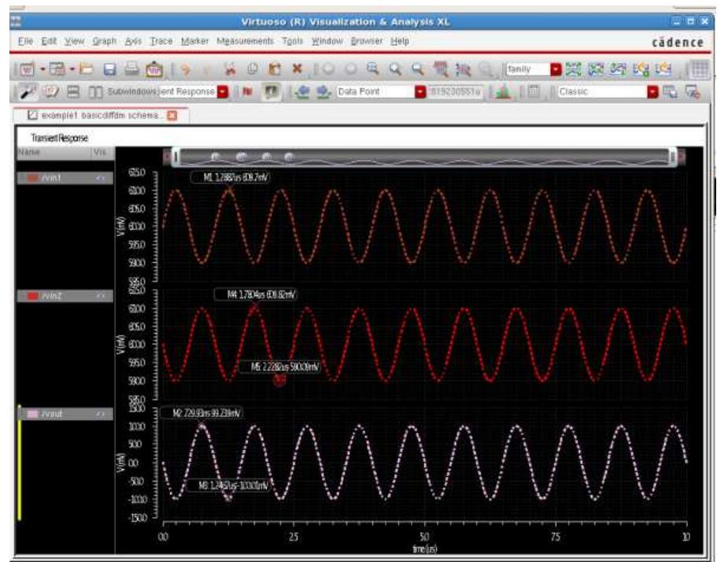
Task: Click the copy icon
Action: (x=252, y=69)
